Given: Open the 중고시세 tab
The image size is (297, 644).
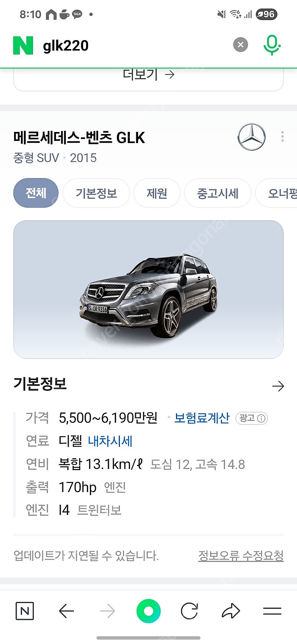Looking at the screenshot, I should 218,193.
